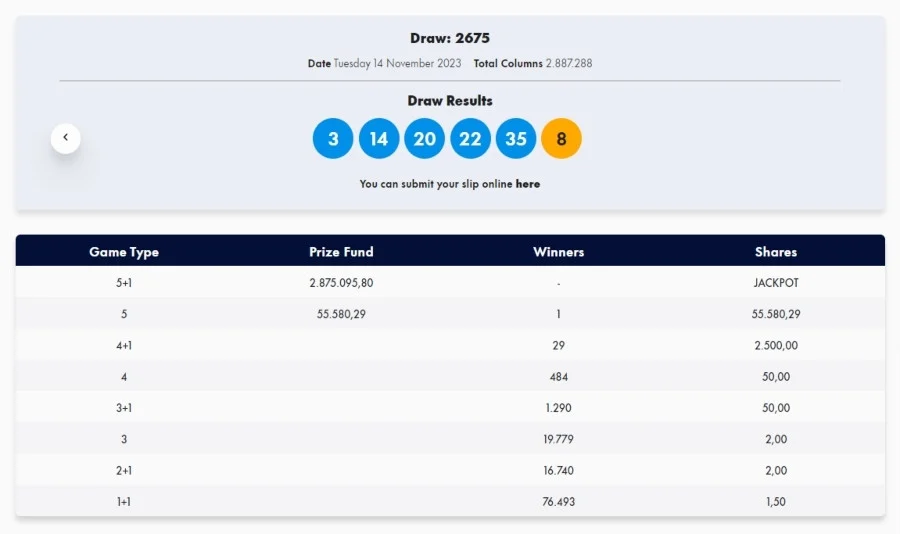Click the JACKPOT shares cell
Image resolution: width=900 pixels, height=534 pixels.
coord(776,283)
